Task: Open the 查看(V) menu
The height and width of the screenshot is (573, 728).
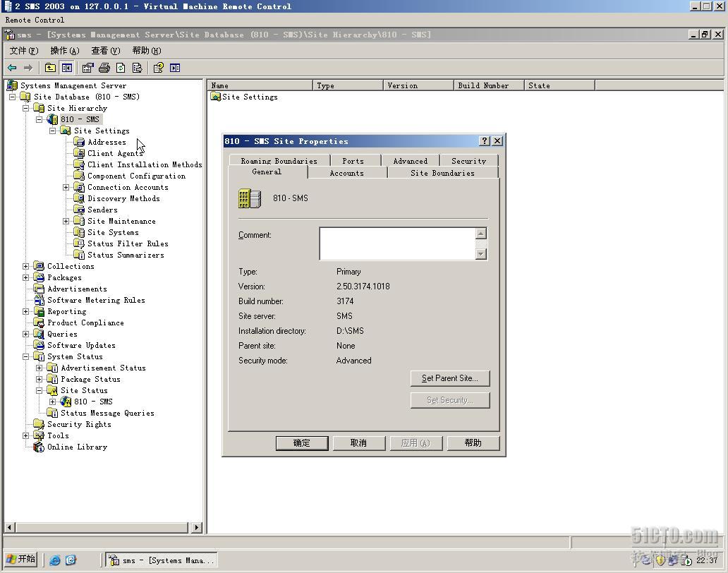Action: (105, 51)
